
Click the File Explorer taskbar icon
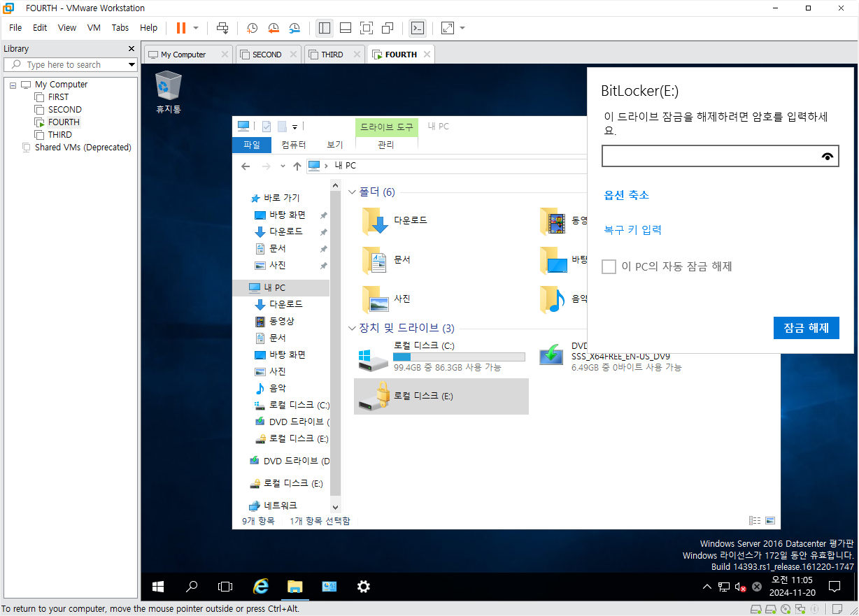(294, 587)
